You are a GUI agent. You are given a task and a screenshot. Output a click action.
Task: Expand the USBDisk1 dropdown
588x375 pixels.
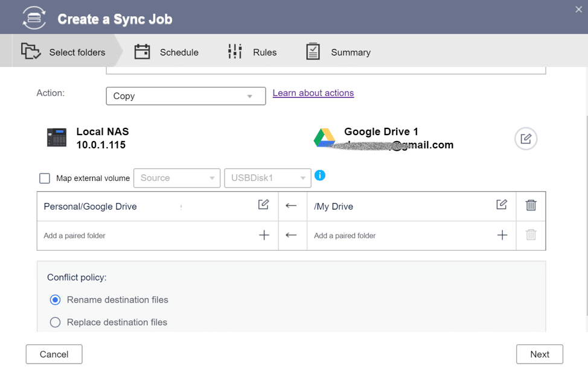click(267, 178)
